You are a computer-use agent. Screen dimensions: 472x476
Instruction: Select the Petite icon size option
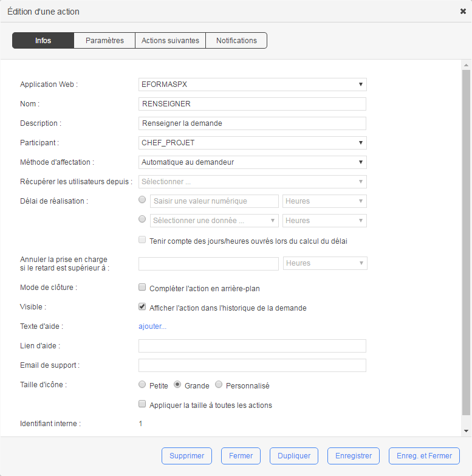[143, 385]
